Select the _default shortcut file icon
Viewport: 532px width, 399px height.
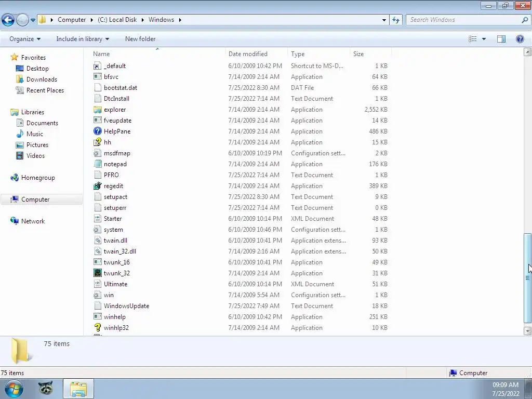point(97,66)
